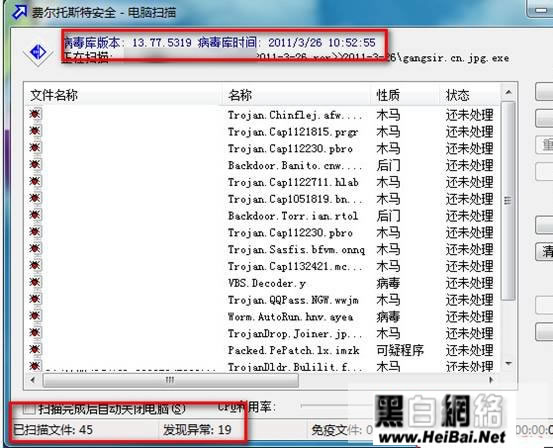Select the Trojan.Sasfis.bfvm.onnq entry
This screenshot has height=448, width=553.
coord(296,250)
